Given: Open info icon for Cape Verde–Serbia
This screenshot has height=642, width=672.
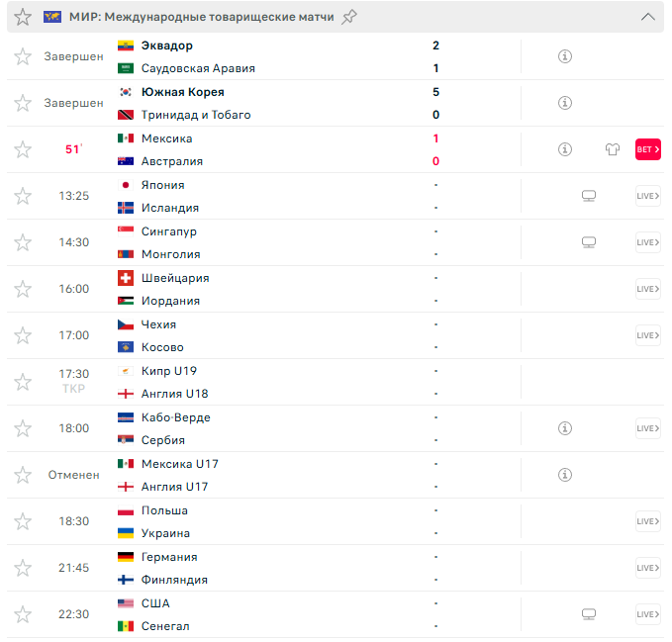Looking at the screenshot, I should [x=565, y=428].
